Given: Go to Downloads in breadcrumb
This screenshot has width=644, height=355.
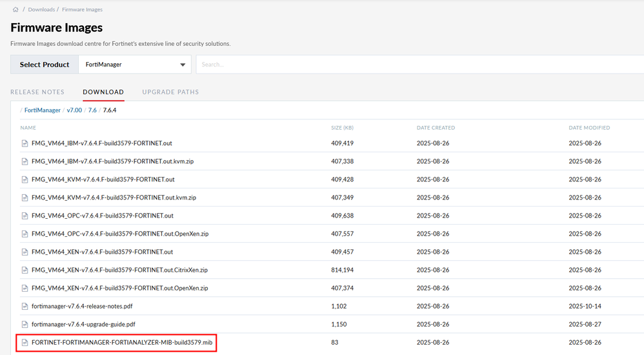Looking at the screenshot, I should coord(41,10).
